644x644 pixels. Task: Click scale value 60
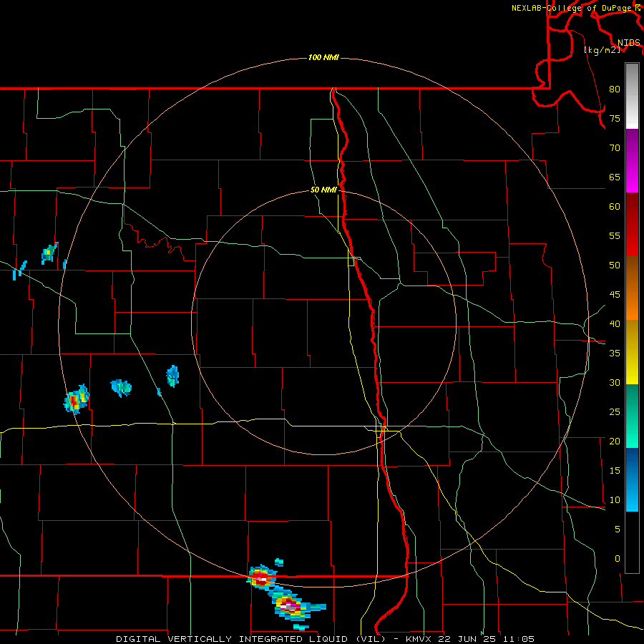click(x=615, y=206)
